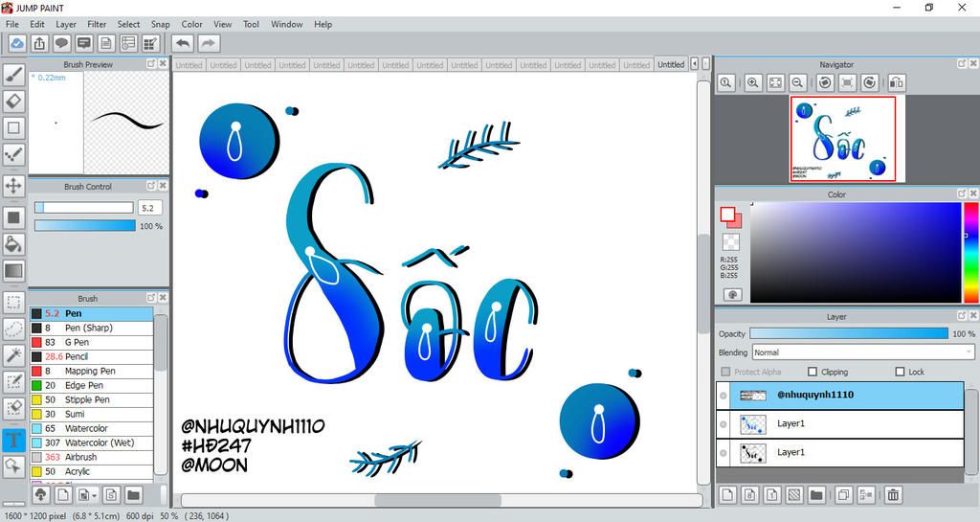
Task: Open the File menu
Action: (11, 24)
